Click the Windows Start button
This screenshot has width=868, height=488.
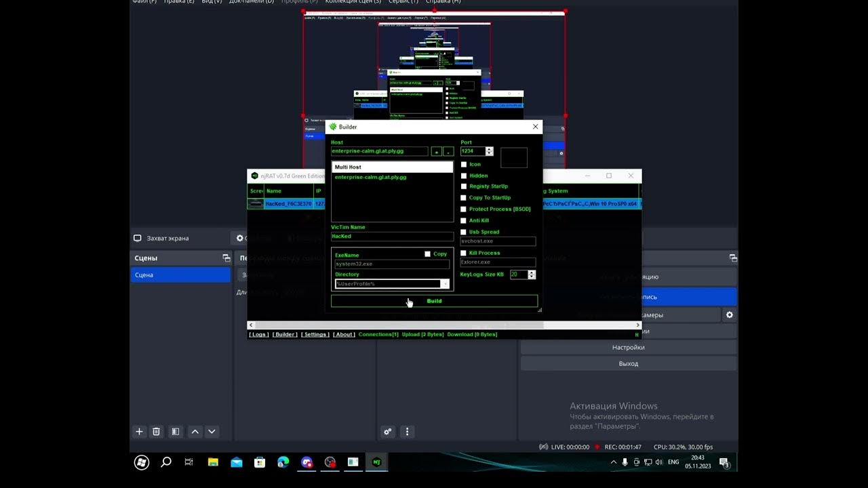(142, 462)
